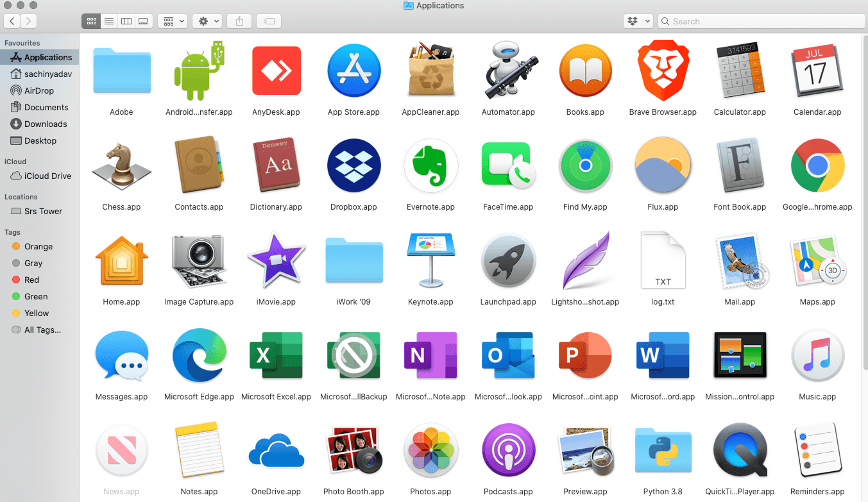Click the Chess knight icon
The width and height of the screenshot is (868, 502).
tap(122, 165)
